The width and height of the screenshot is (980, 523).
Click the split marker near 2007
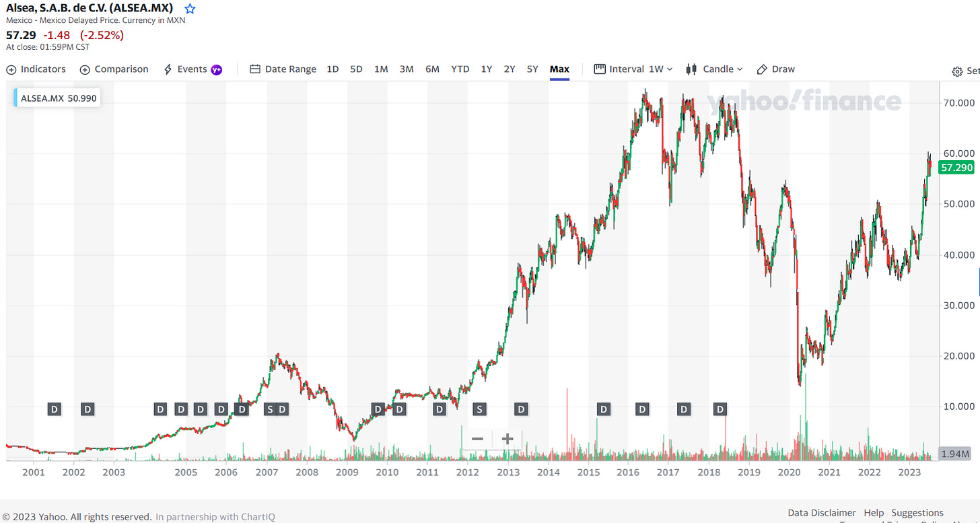coord(270,409)
